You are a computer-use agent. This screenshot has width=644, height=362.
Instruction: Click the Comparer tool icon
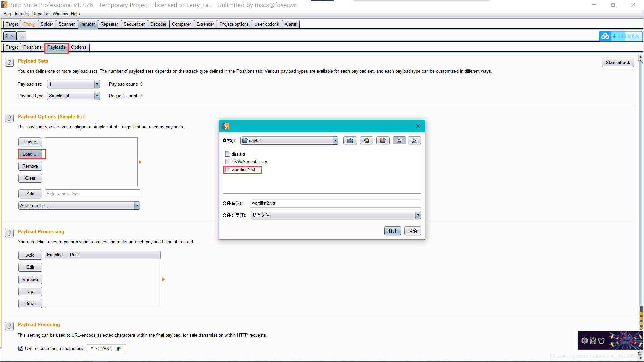tap(181, 24)
